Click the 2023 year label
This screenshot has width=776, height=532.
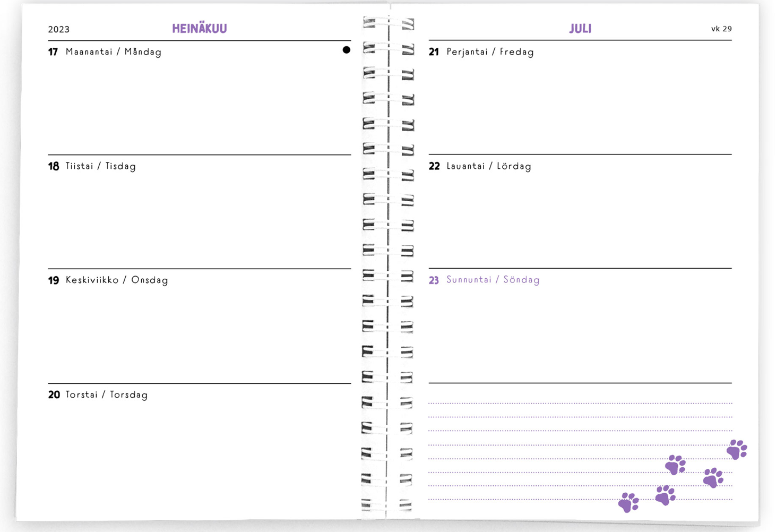tap(59, 30)
